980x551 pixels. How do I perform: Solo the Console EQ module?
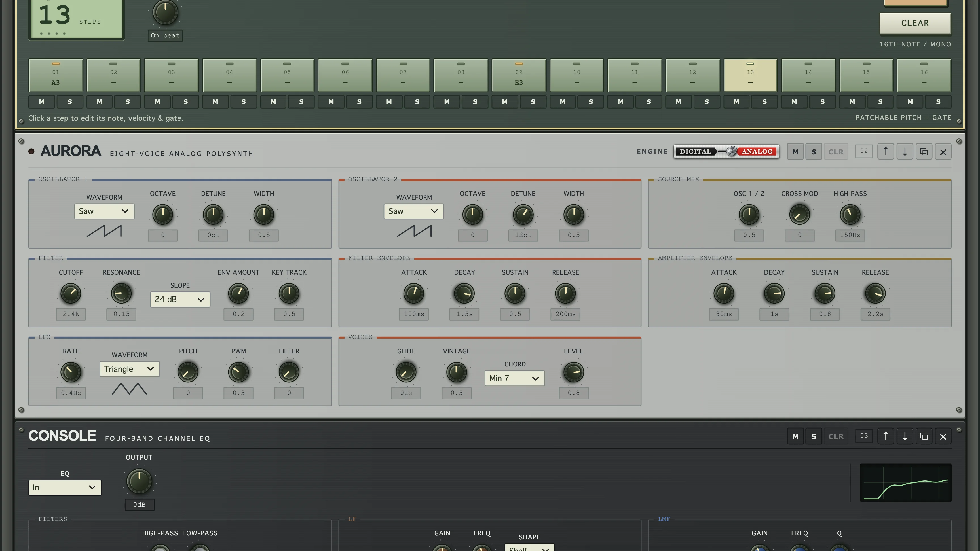pyautogui.click(x=814, y=436)
